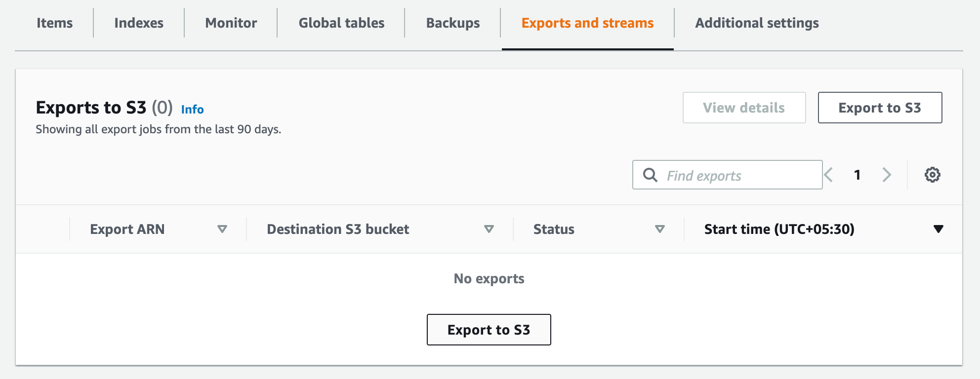Select page 1 in pagination
Viewport: 980px width, 379px height.
[x=857, y=175]
